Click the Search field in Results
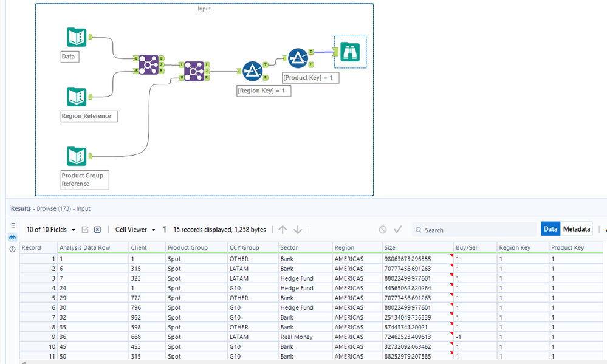This screenshot has width=607, height=364. 474,230
